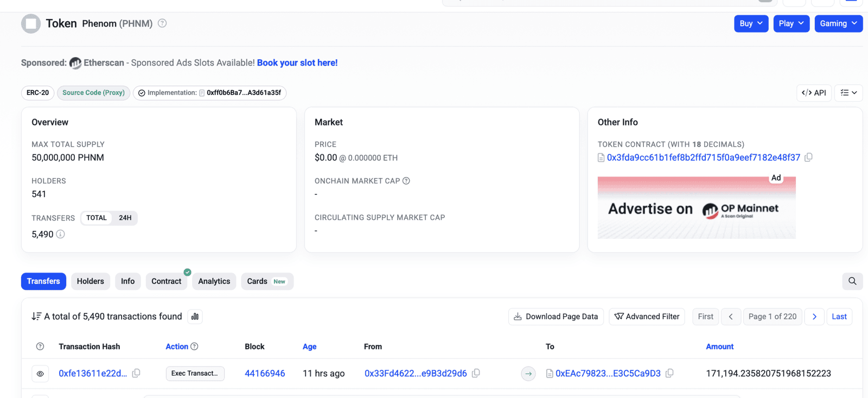Open Onchain Market Cap help tooltip icon
The image size is (868, 398).
[x=406, y=181]
